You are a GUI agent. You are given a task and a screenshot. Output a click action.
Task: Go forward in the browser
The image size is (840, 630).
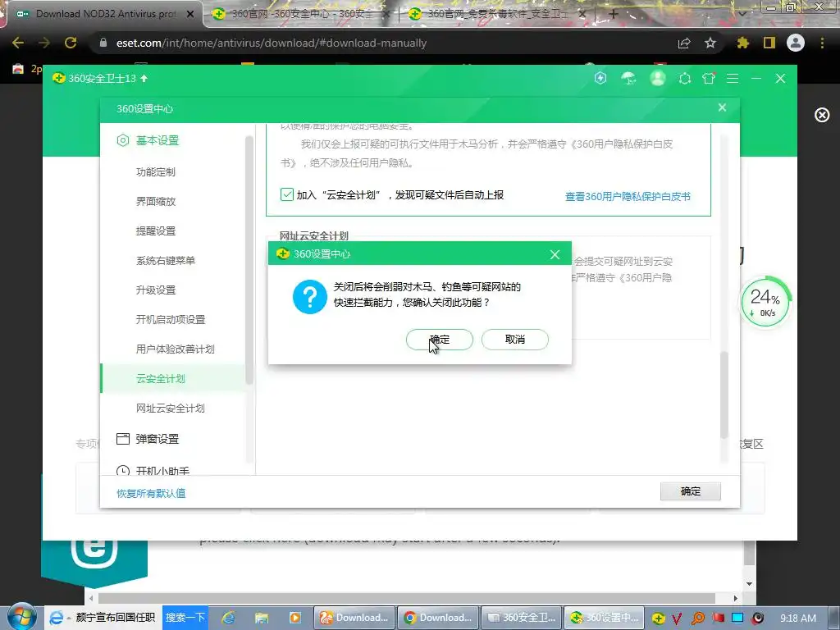44,43
